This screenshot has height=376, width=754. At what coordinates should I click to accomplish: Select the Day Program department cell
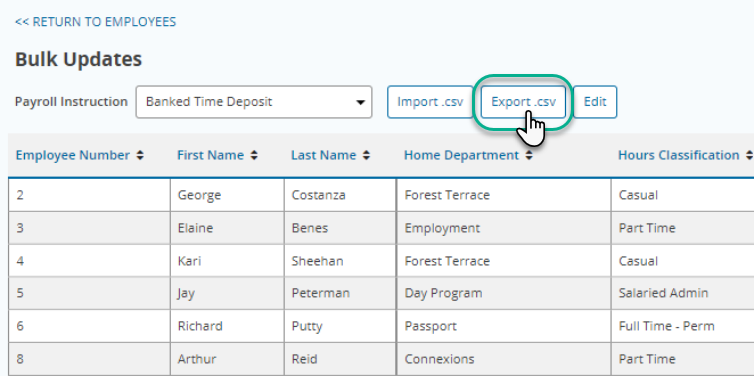tap(504, 293)
